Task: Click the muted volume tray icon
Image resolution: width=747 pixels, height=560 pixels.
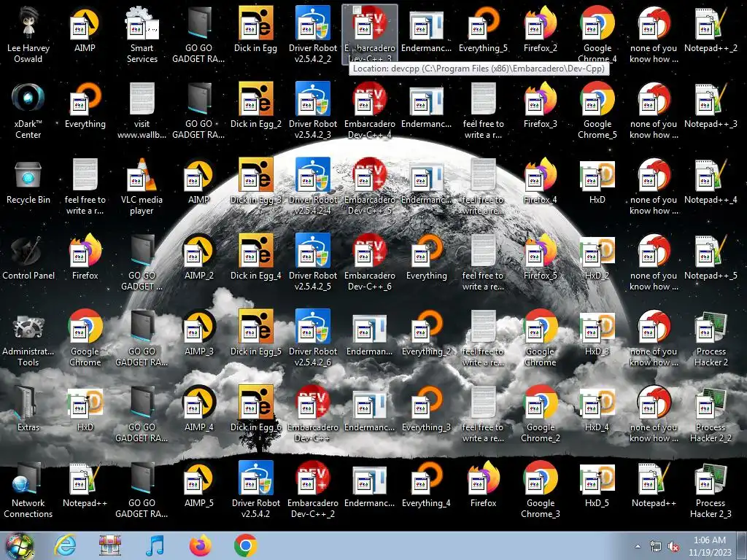Action: pyautogui.click(x=673, y=547)
